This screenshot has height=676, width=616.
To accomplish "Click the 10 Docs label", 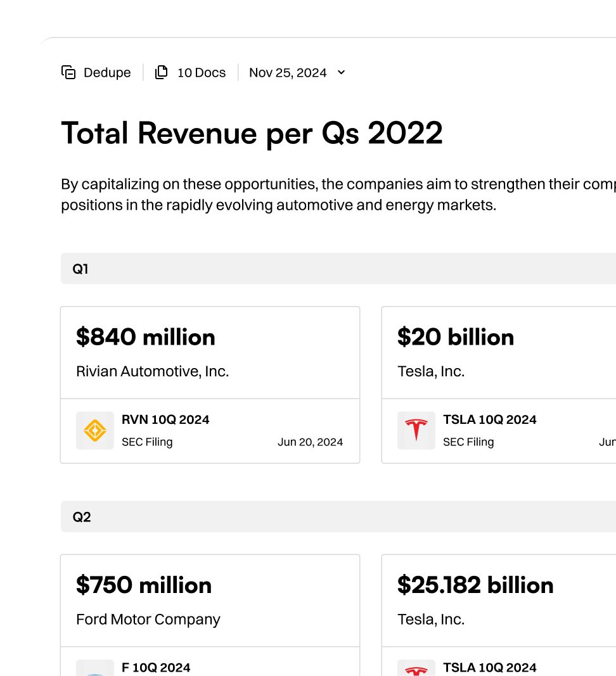I will click(x=202, y=72).
